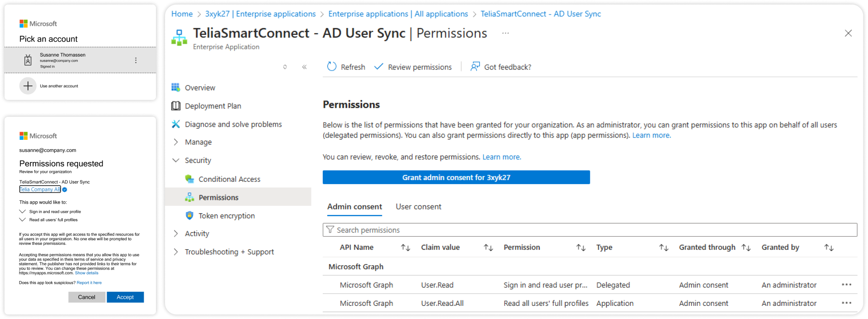Screen dimensions: 868x319
Task: Open "Enterprise applications | All applications" breadcrumb
Action: tap(398, 14)
